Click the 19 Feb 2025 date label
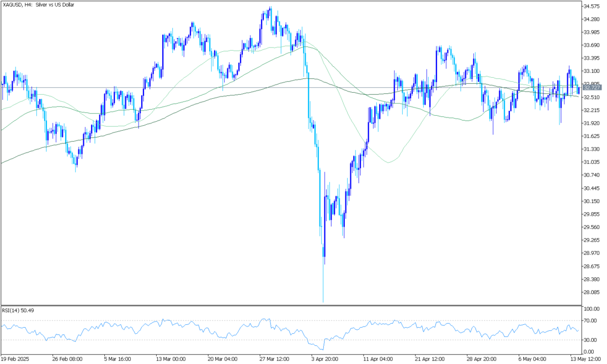The width and height of the screenshot is (607, 364). point(15,359)
